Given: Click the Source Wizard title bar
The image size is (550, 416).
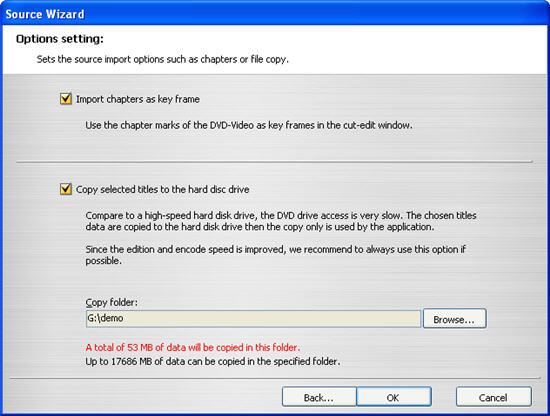Looking at the screenshot, I should point(275,14).
